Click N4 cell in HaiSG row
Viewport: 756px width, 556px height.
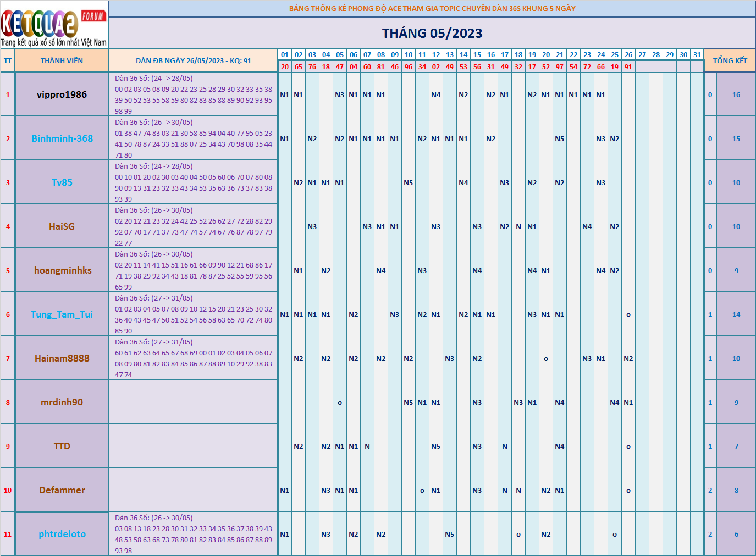point(587,227)
